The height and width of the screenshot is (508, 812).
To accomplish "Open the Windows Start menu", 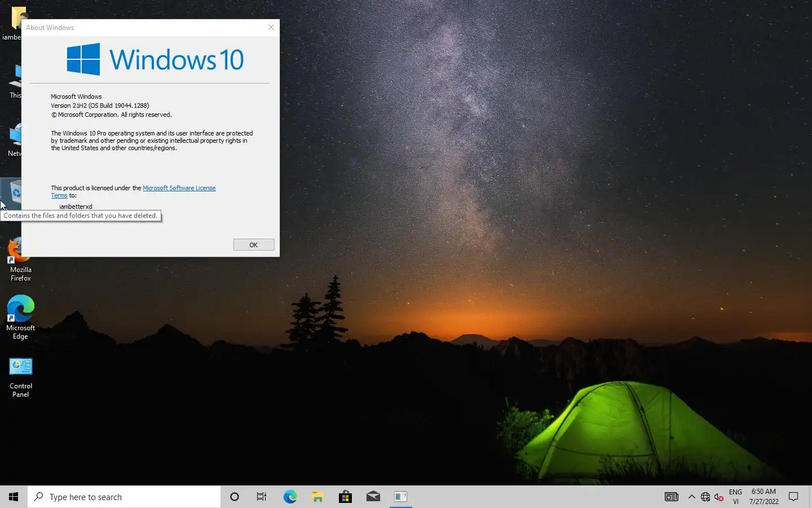I will pyautogui.click(x=14, y=497).
